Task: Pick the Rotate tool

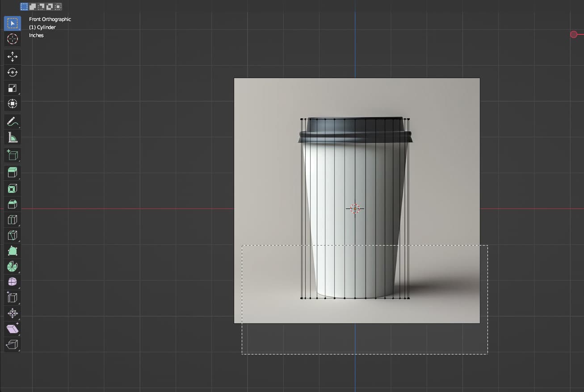Action: click(13, 72)
